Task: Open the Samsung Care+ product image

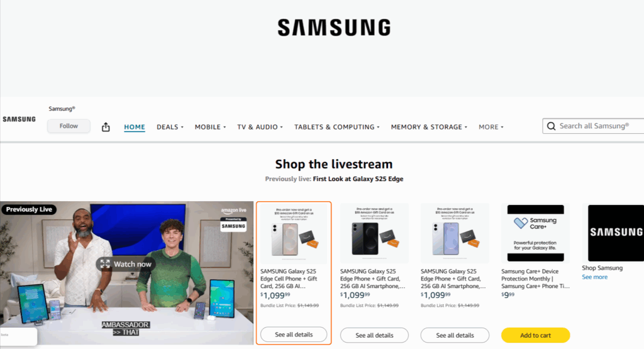Action: tap(536, 233)
